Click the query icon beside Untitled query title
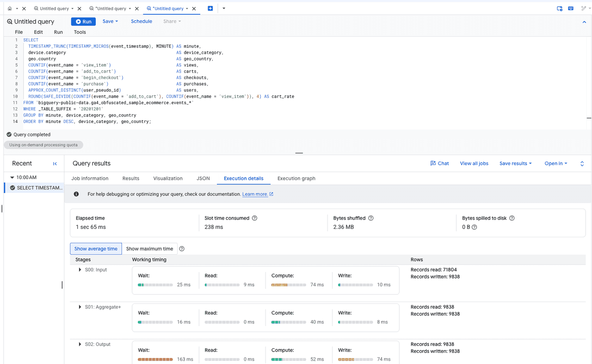Screen dimensions: 592x364 tap(10, 22)
